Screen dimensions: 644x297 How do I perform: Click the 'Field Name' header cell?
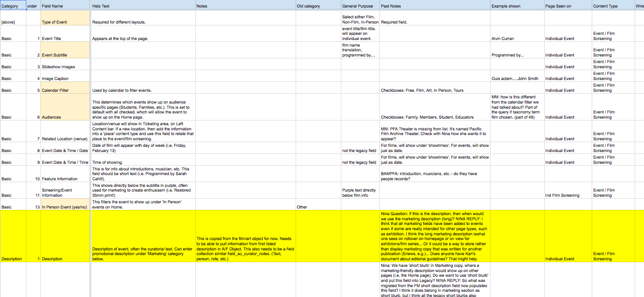[x=65, y=6]
